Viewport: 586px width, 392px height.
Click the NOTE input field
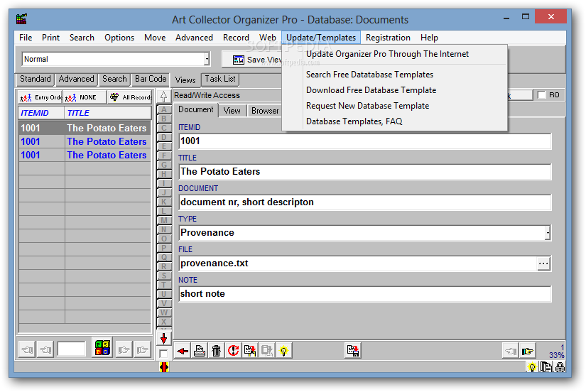pos(365,294)
